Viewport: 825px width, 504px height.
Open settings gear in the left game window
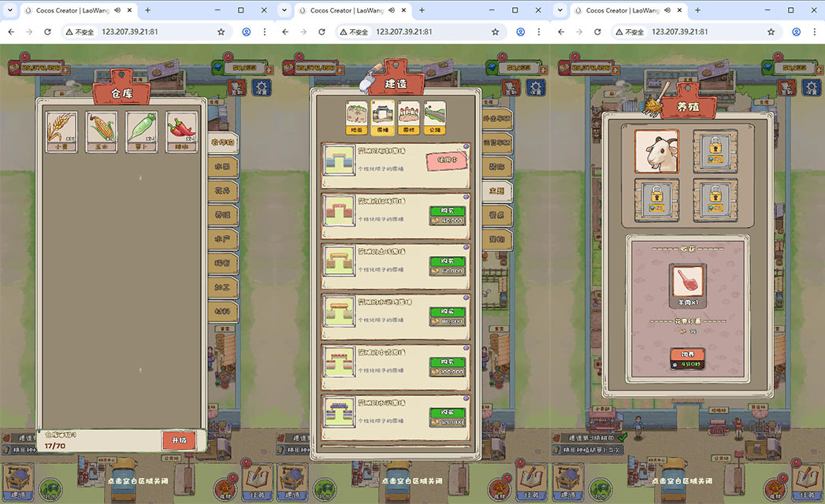point(261,87)
